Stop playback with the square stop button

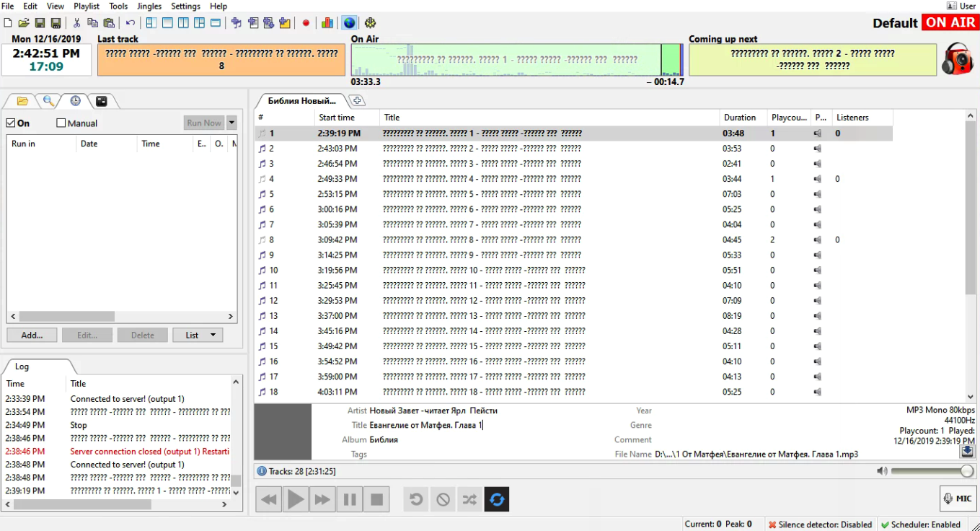coord(376,499)
